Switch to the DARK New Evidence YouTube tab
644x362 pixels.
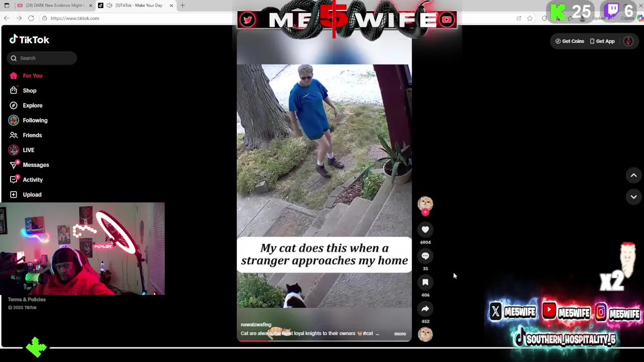pos(54,6)
